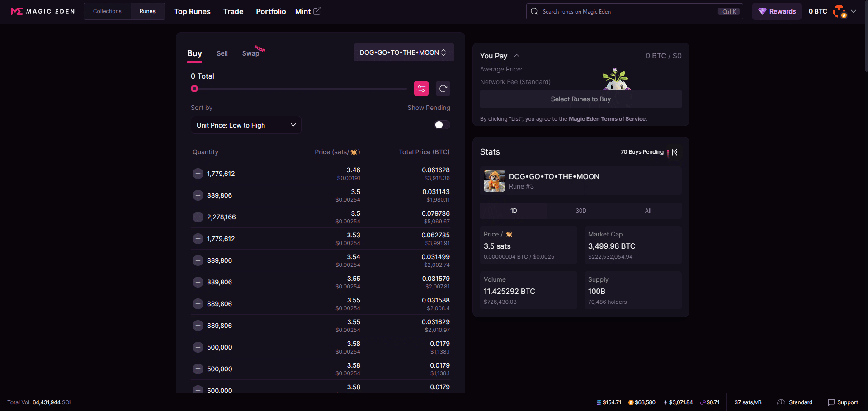Viewport: 868px width, 411px height.
Task: Click the dog icon next to Price label
Action: pyautogui.click(x=509, y=234)
